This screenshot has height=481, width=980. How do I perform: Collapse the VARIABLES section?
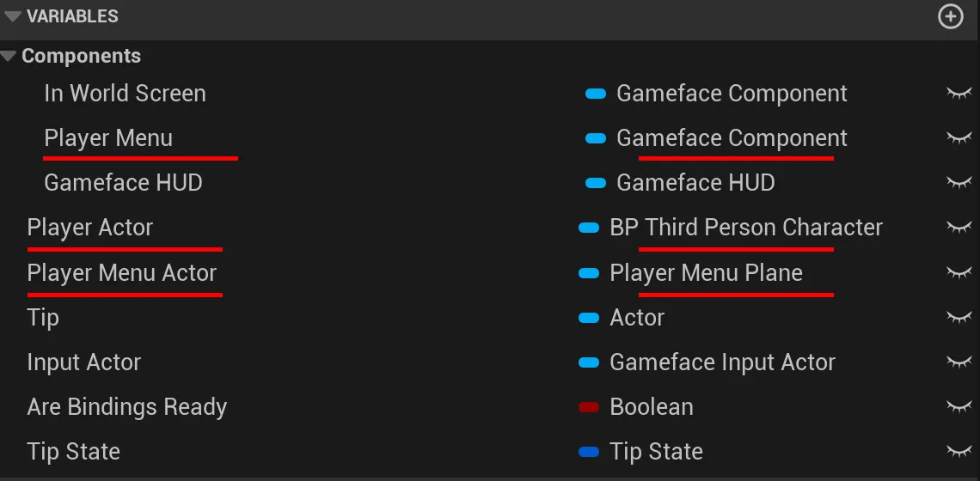(13, 16)
